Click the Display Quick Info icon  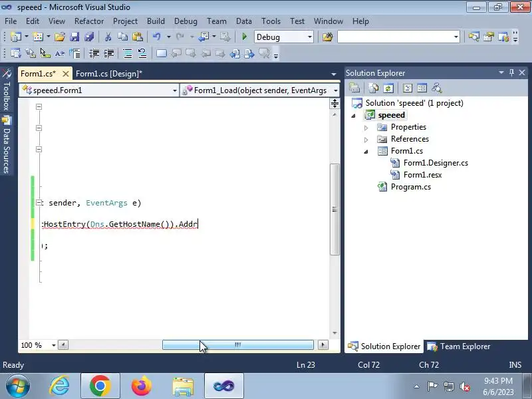(x=45, y=53)
